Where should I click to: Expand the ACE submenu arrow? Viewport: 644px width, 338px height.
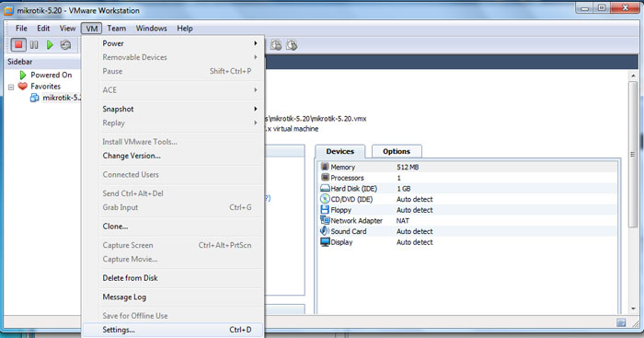pyautogui.click(x=256, y=90)
